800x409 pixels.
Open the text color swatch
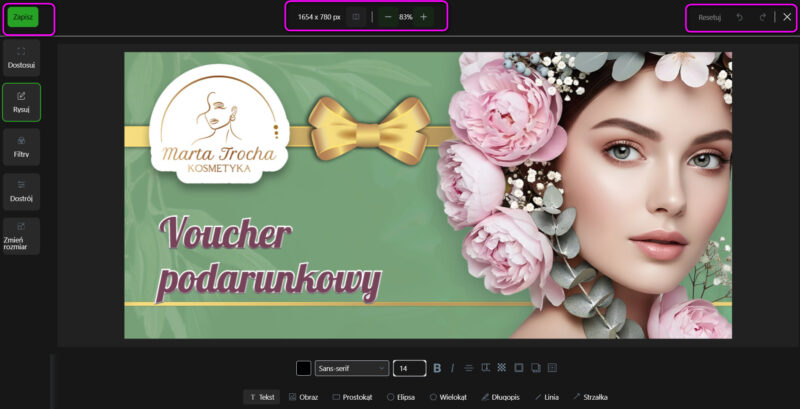tap(303, 368)
